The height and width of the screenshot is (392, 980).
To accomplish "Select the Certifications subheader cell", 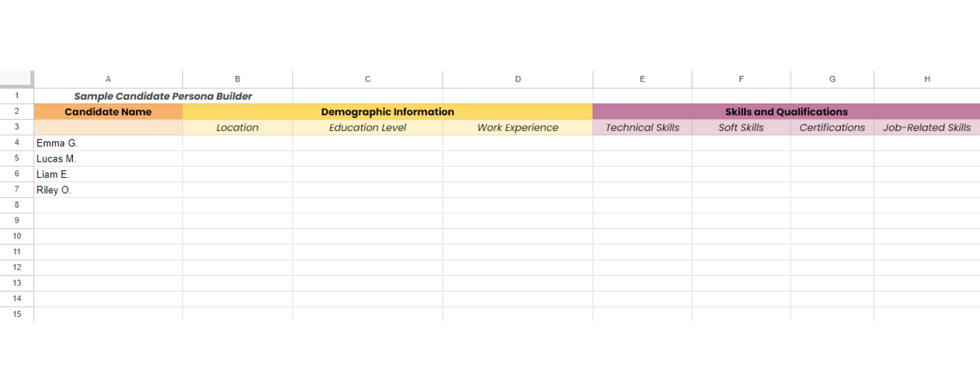I will tap(832, 127).
